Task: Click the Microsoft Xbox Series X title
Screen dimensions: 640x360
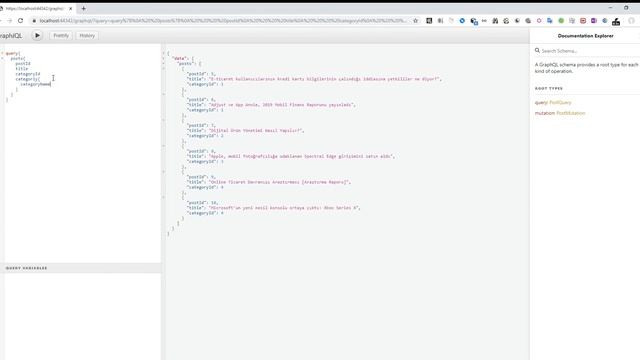Action: 284,207
